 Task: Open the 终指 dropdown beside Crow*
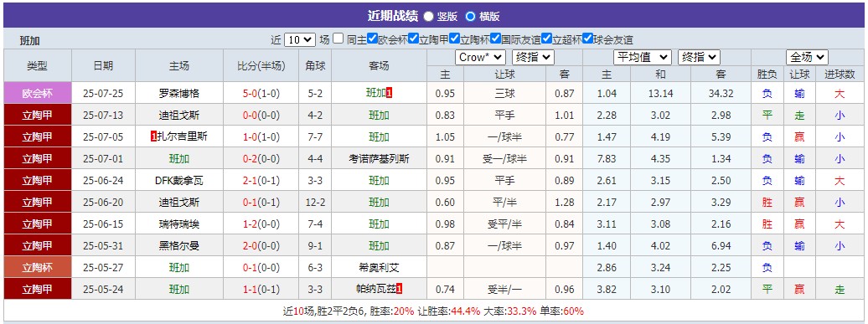pos(533,57)
